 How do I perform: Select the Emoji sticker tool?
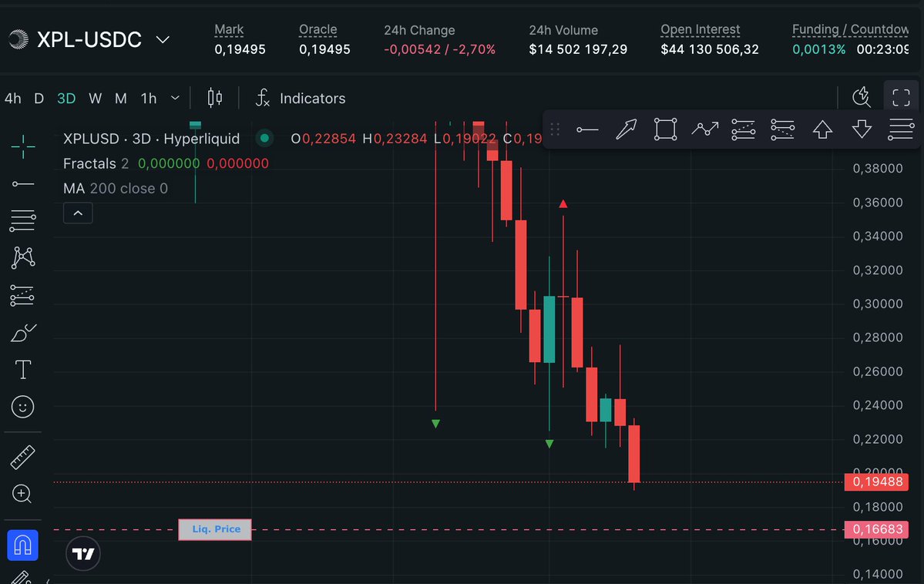22,407
